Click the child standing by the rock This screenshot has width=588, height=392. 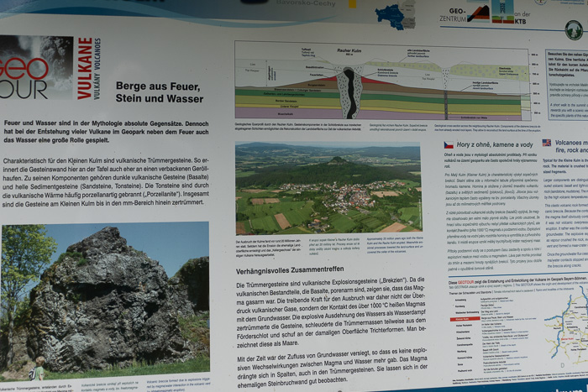[39, 368]
